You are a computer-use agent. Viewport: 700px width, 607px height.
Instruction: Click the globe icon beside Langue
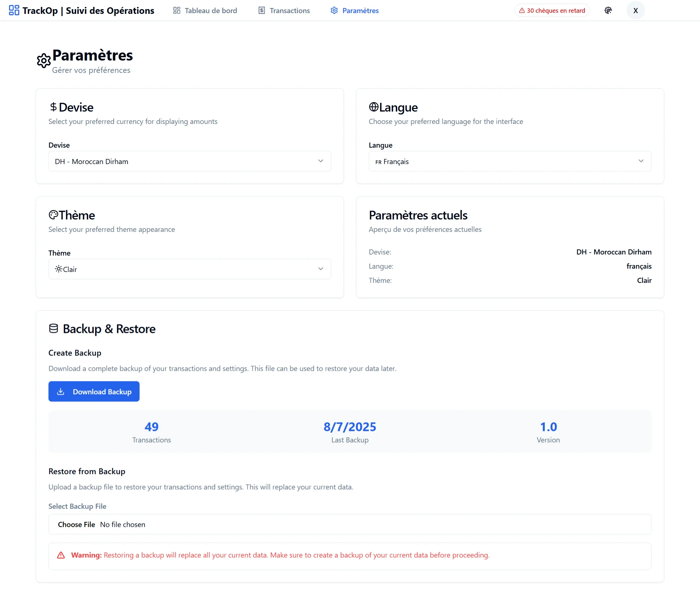[x=374, y=107]
